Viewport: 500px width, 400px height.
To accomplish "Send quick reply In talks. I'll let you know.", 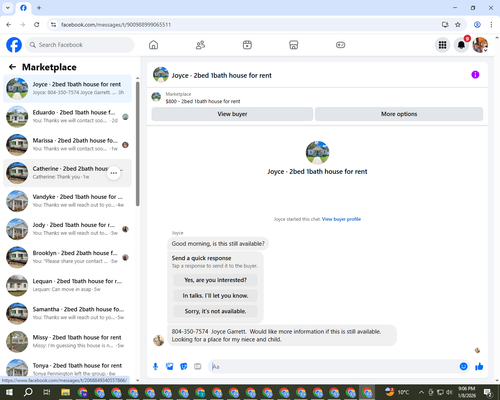I will point(215,296).
